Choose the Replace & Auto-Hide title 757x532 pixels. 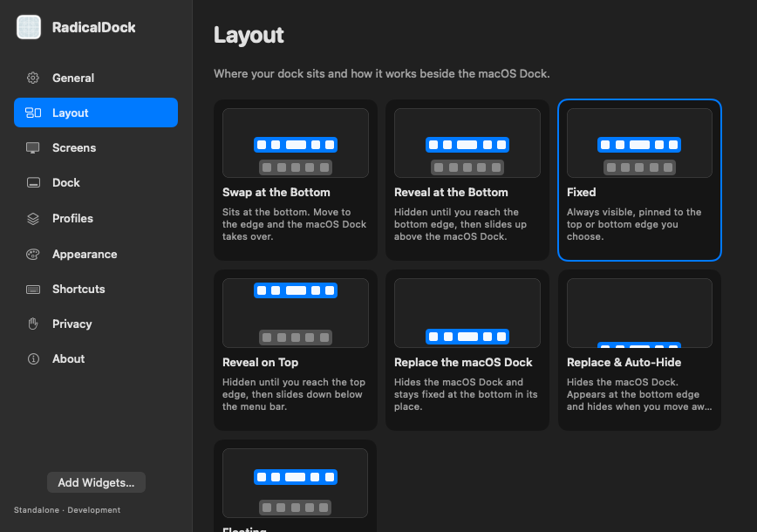[624, 362]
